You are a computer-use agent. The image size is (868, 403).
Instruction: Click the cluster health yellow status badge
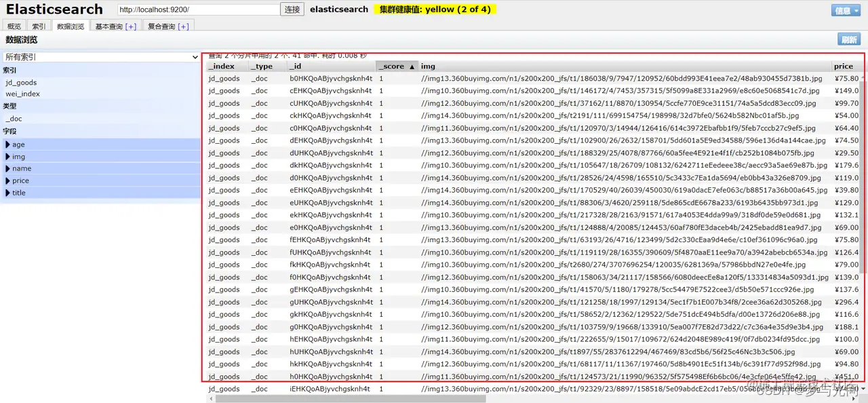435,9
